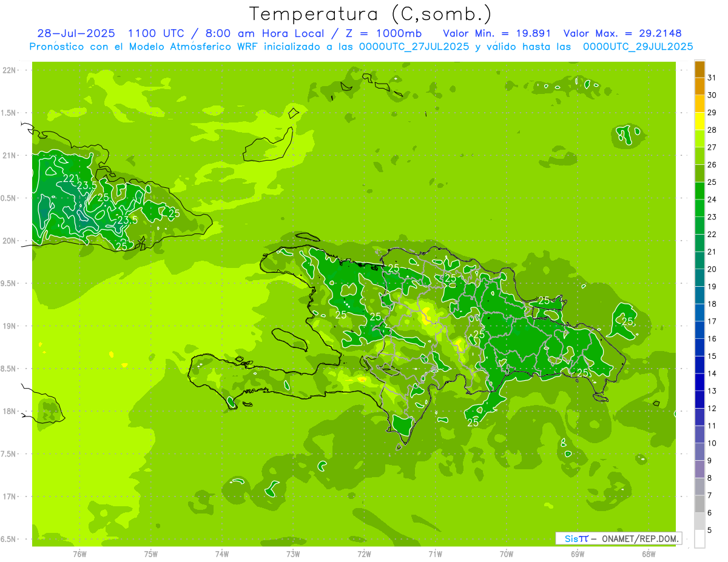Screen dimensions: 728x562
Task: Click the lime swatch between 27 and 28
Action: (700, 139)
